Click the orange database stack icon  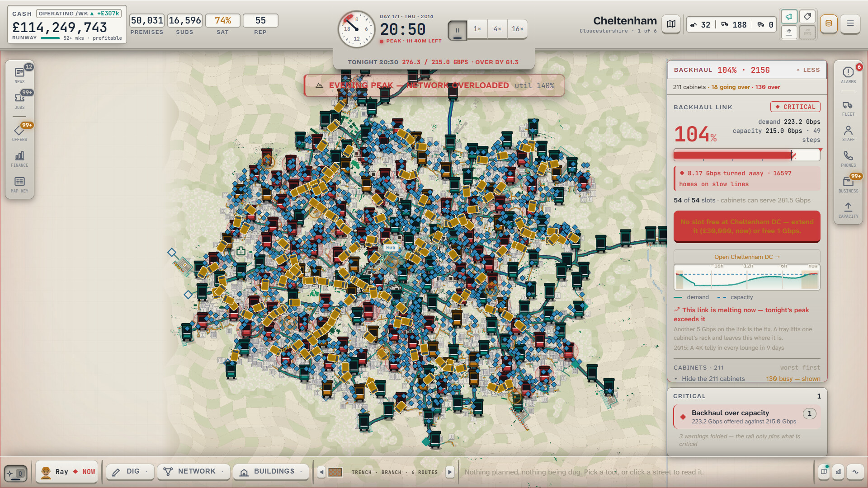[x=829, y=23]
